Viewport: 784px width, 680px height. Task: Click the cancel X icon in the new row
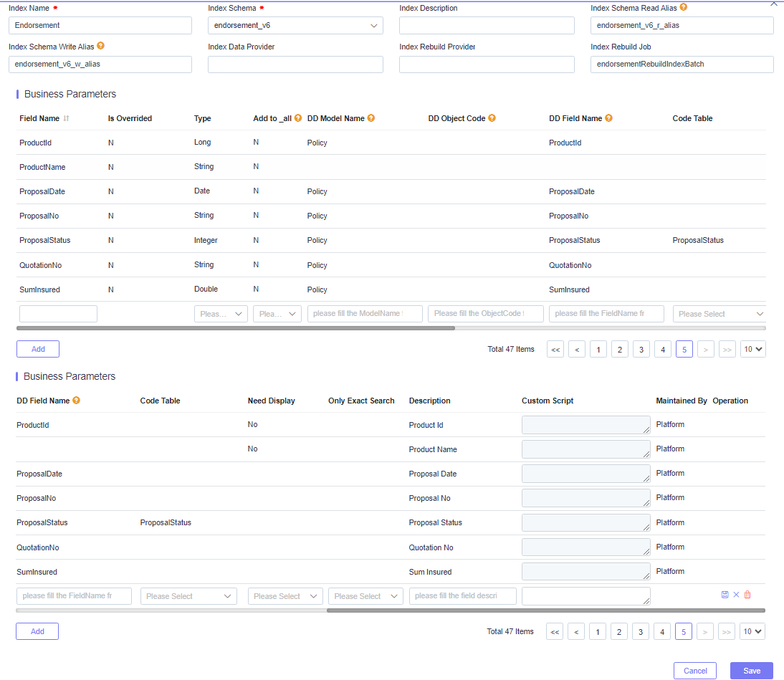tap(736, 595)
